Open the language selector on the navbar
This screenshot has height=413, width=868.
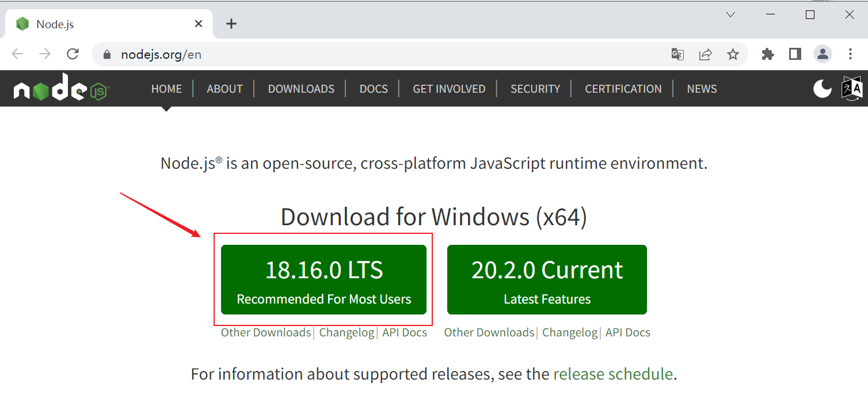click(851, 88)
